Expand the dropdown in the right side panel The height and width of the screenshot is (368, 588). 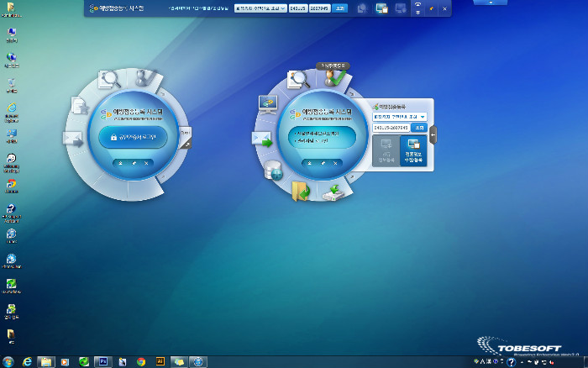click(423, 117)
